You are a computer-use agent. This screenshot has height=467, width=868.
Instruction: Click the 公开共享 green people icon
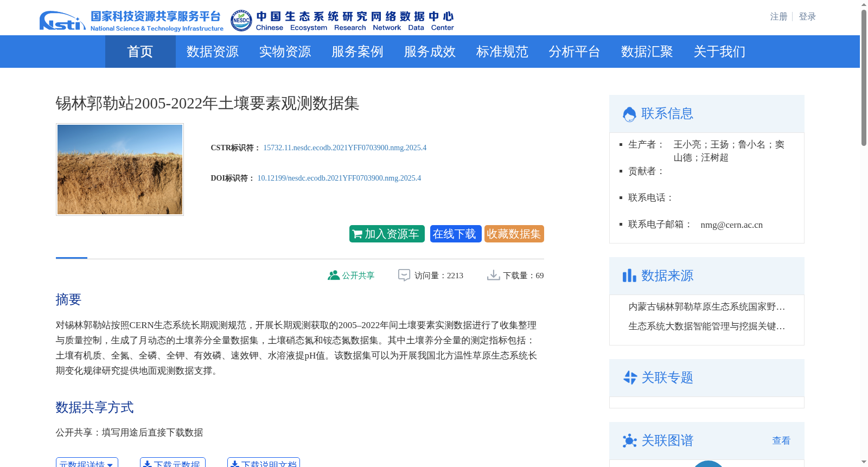click(x=333, y=276)
